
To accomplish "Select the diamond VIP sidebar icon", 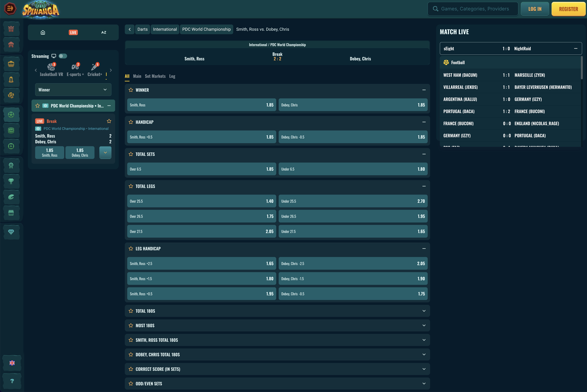I will click(x=11, y=232).
